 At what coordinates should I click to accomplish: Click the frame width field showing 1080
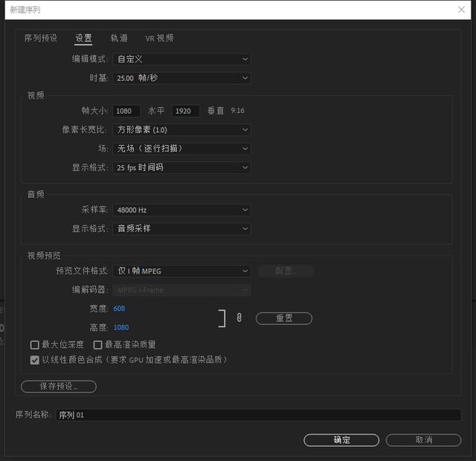pyautogui.click(x=126, y=111)
